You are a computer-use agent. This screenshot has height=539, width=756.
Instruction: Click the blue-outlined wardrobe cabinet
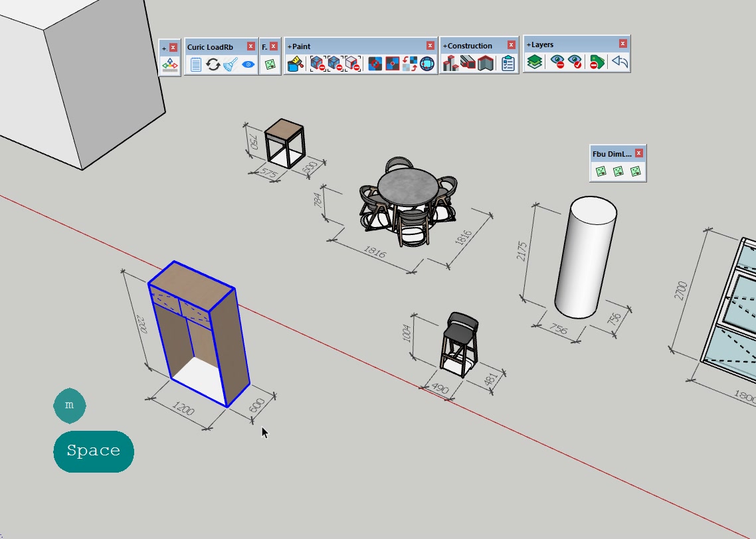[x=199, y=334]
